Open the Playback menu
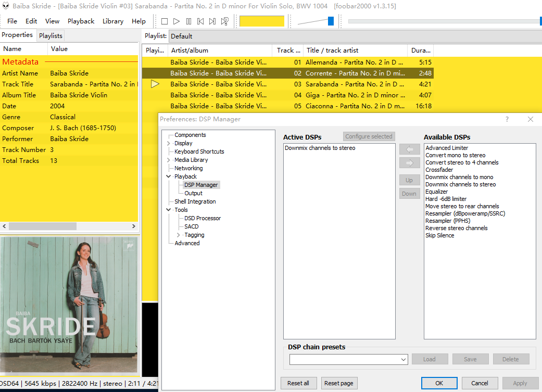Screen dimensions: 542x392 [81, 21]
